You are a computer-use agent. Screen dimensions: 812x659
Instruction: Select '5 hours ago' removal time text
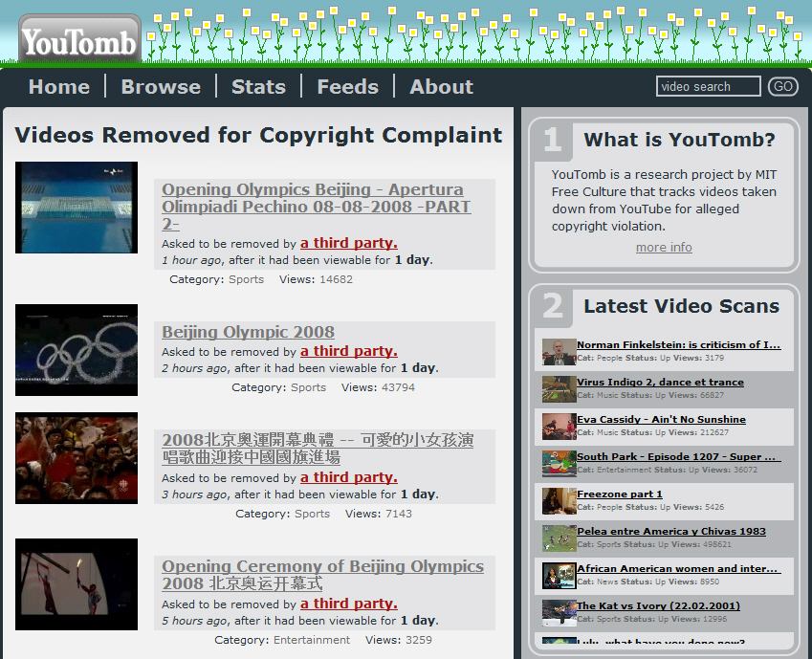click(195, 621)
